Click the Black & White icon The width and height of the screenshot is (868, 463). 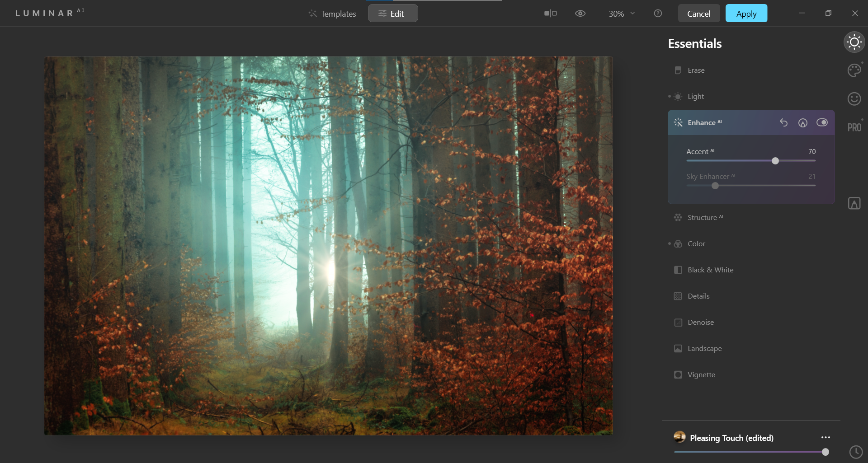click(x=678, y=270)
